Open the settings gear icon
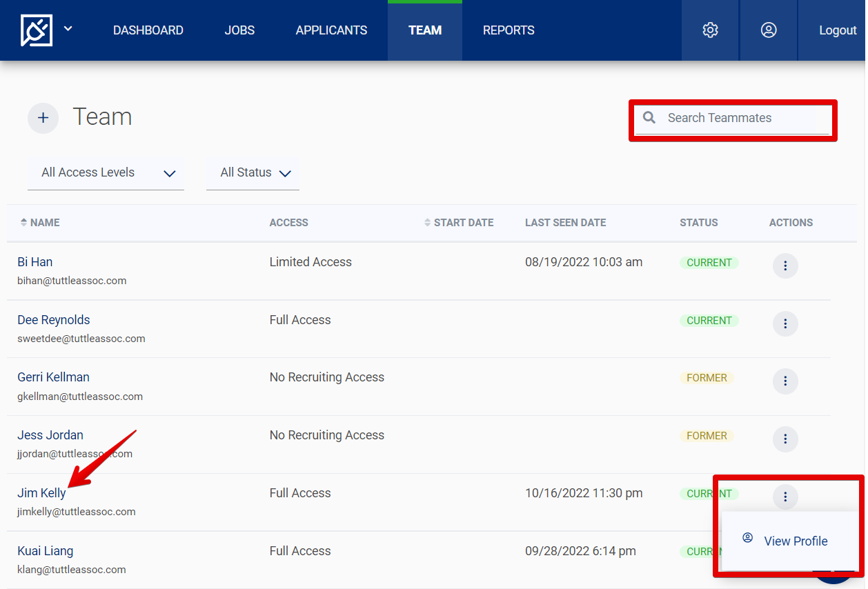 coord(710,30)
